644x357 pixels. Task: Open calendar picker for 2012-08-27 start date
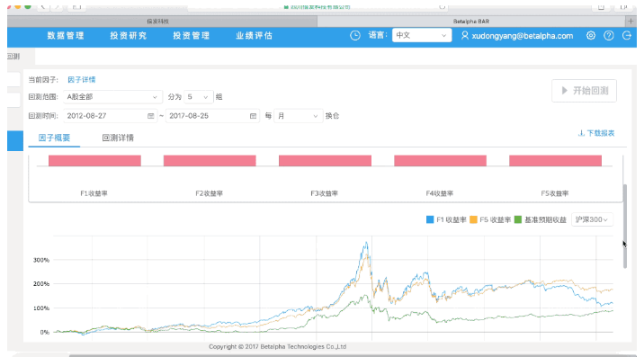click(x=151, y=116)
